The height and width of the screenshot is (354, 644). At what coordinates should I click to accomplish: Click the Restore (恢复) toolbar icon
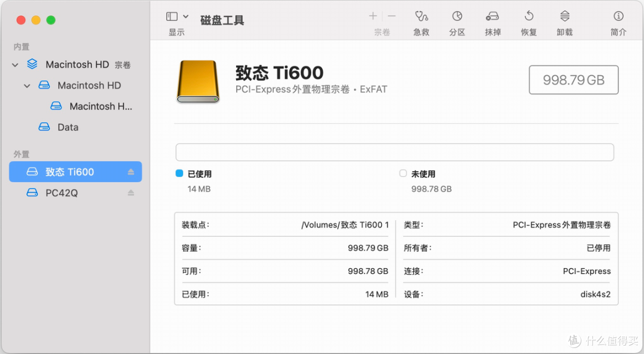point(529,16)
